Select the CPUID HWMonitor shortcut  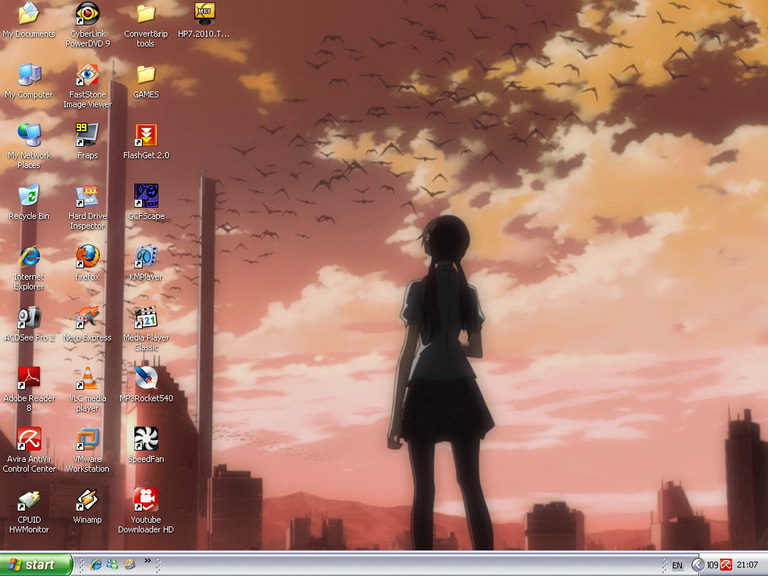point(29,511)
